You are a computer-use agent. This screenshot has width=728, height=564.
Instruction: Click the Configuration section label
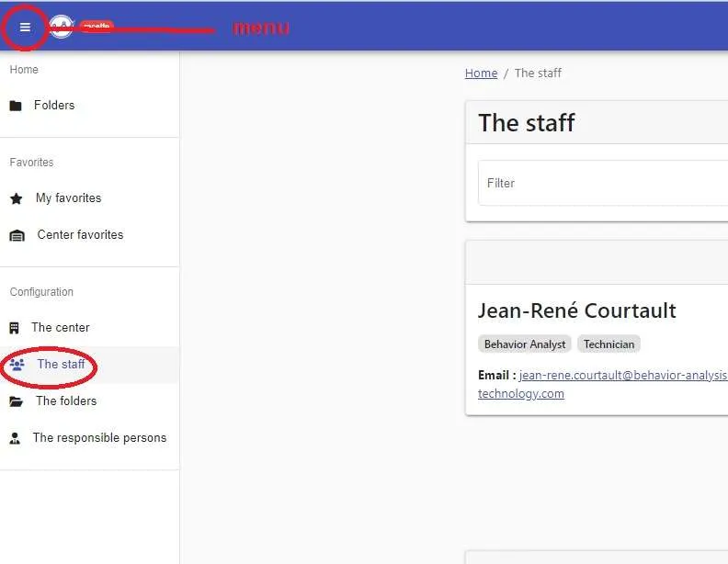tap(41, 292)
